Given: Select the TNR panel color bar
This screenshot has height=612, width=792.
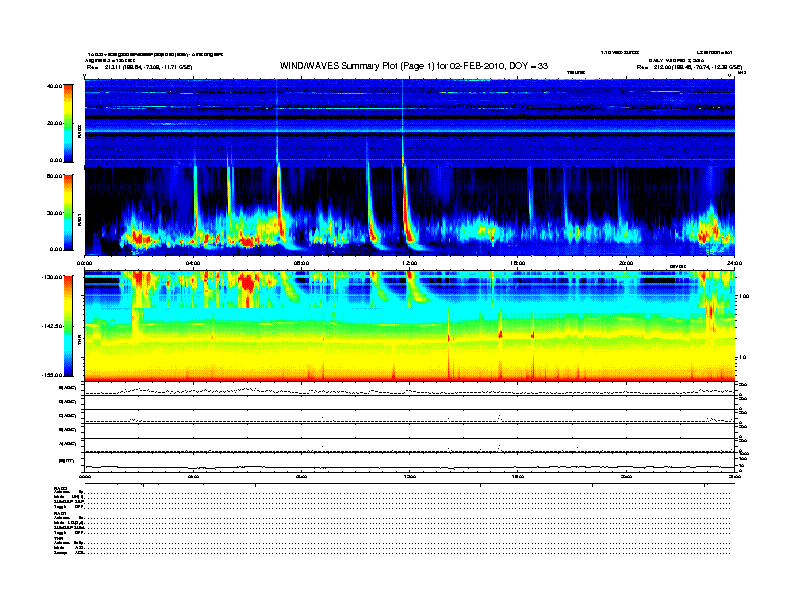Looking at the screenshot, I should [x=68, y=326].
